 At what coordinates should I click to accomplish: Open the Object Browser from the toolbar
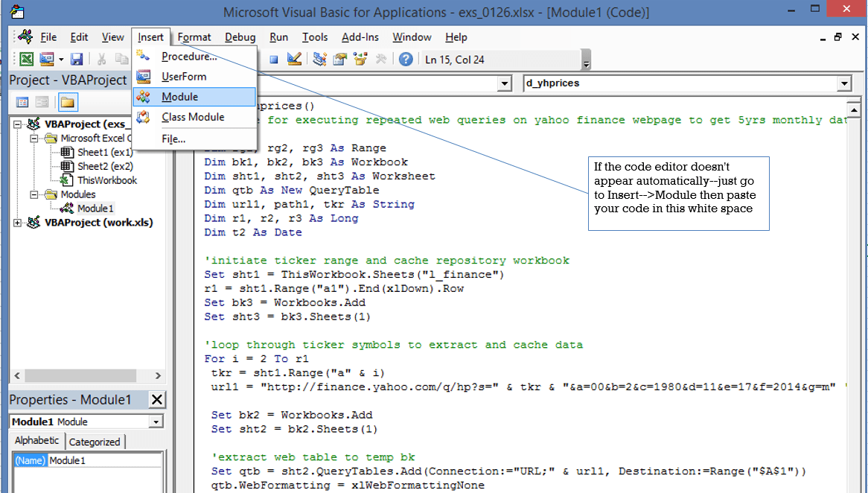pos(360,60)
